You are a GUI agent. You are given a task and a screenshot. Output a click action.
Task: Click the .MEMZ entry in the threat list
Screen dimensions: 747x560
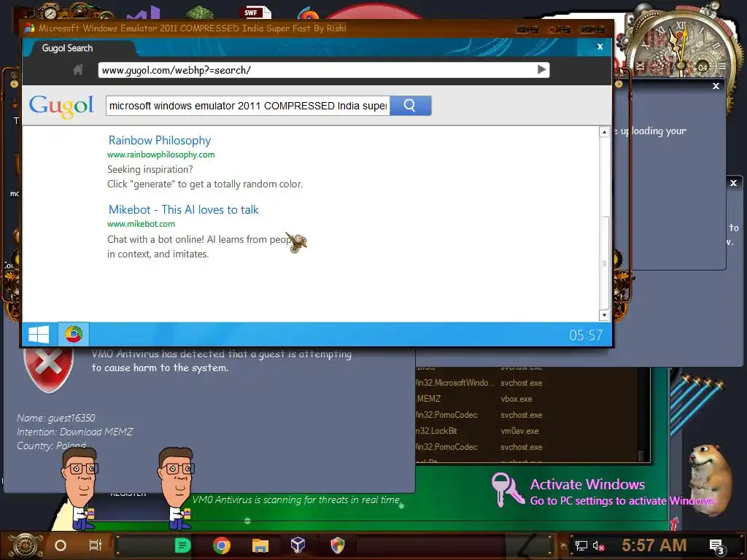(428, 399)
